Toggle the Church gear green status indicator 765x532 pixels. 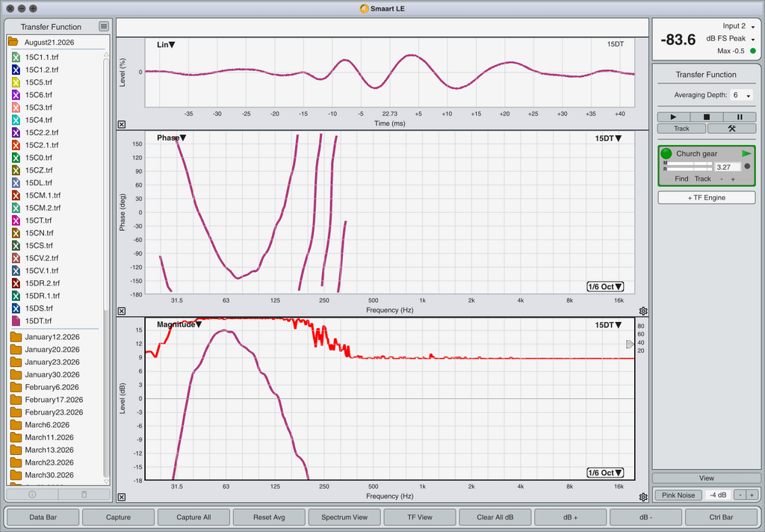(x=666, y=154)
